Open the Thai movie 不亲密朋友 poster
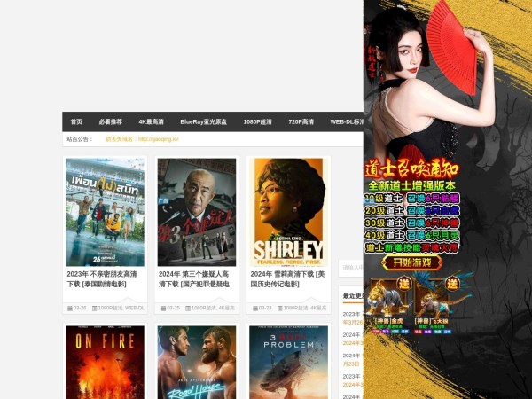The height and width of the screenshot is (399, 532). [x=105, y=212]
